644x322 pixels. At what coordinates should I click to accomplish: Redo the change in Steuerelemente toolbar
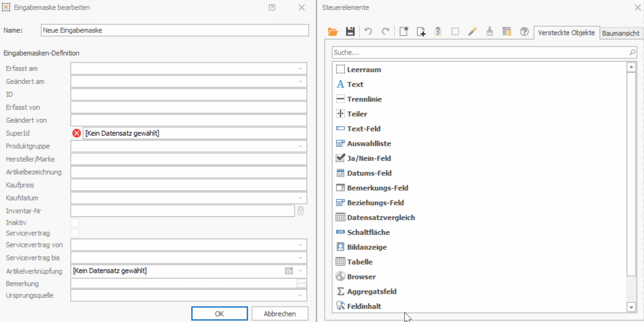coord(385,32)
